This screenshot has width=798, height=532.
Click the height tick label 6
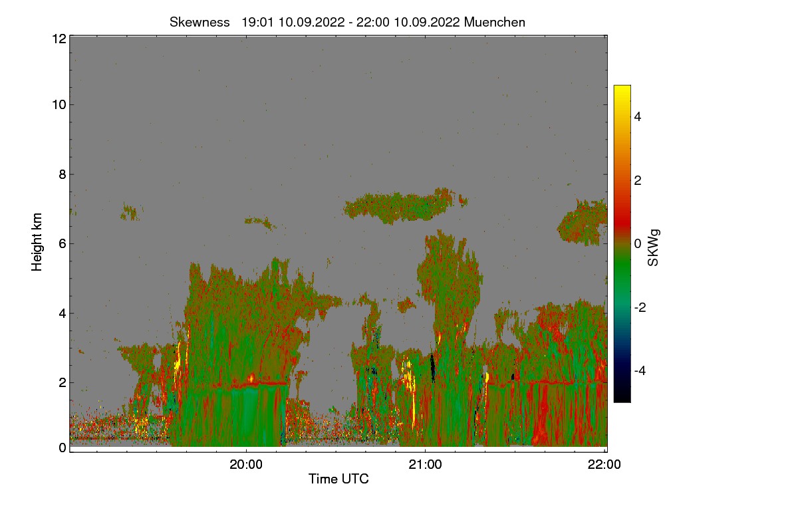[x=61, y=243]
